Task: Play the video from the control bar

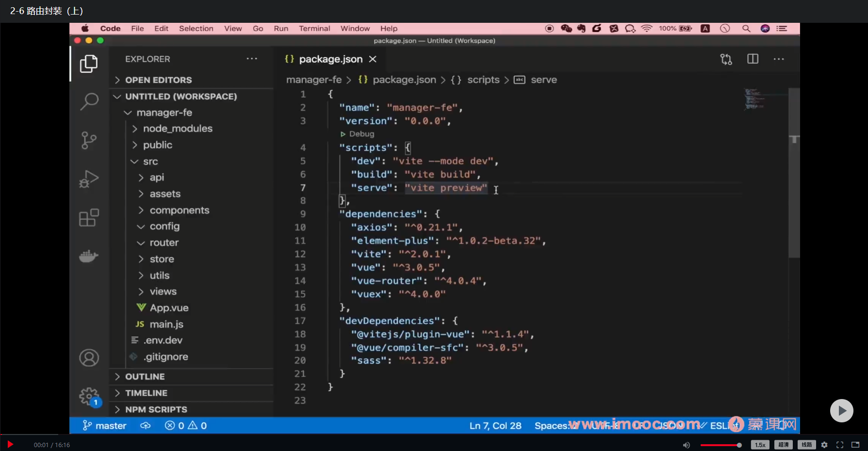Action: [x=10, y=444]
